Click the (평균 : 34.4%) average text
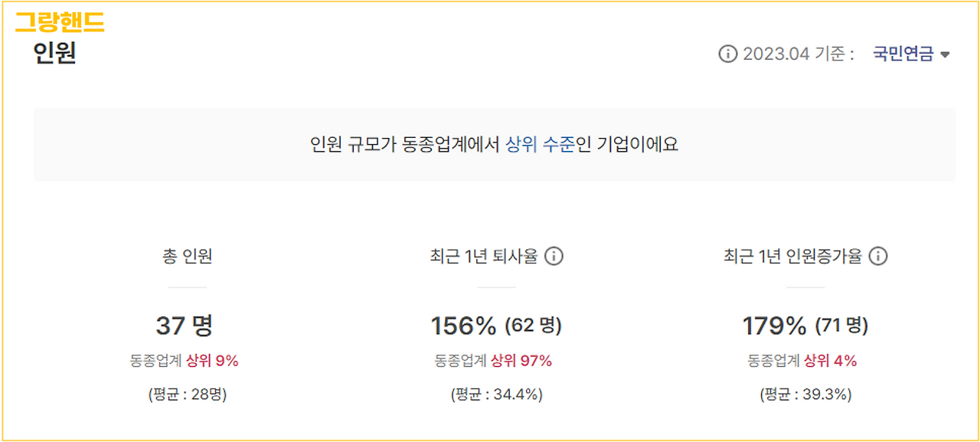This screenshot has width=980, height=442. (496, 395)
